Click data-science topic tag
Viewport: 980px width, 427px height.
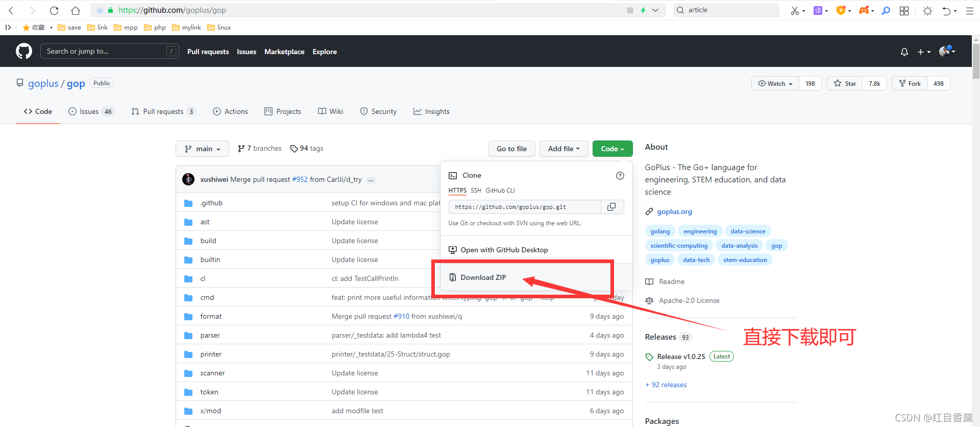pyautogui.click(x=748, y=231)
